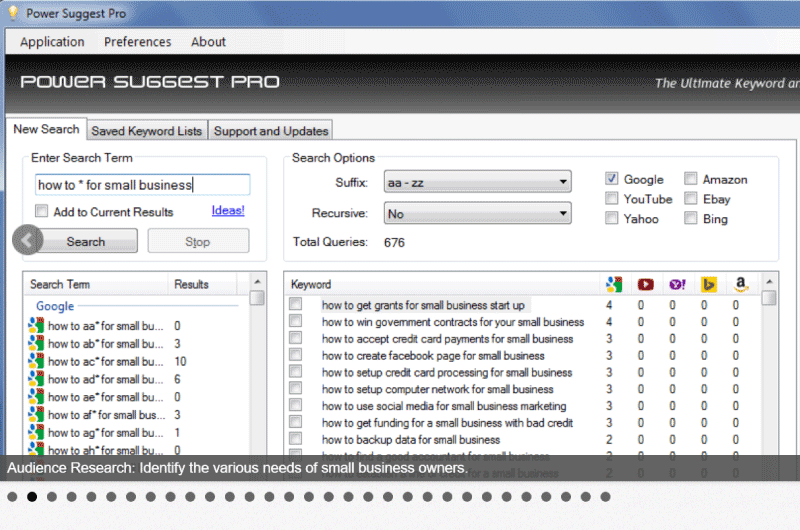Enable the YouTube search engine checkbox
The image size is (800, 530).
click(x=612, y=198)
